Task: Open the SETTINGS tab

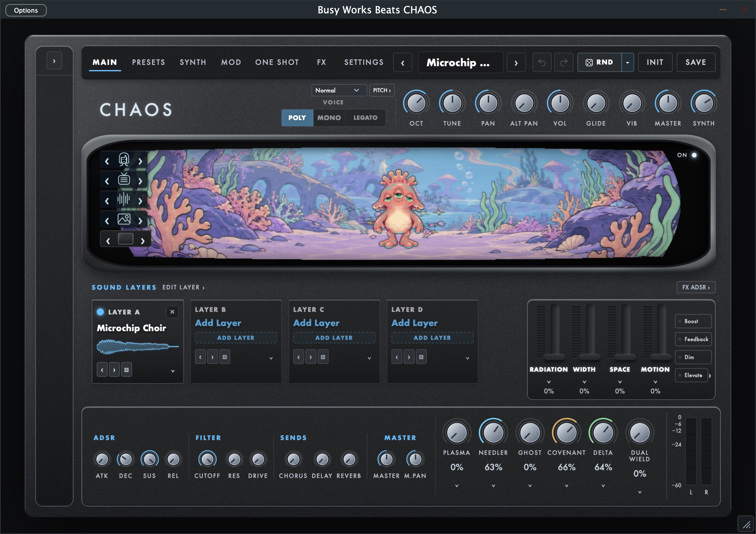Action: 364,62
